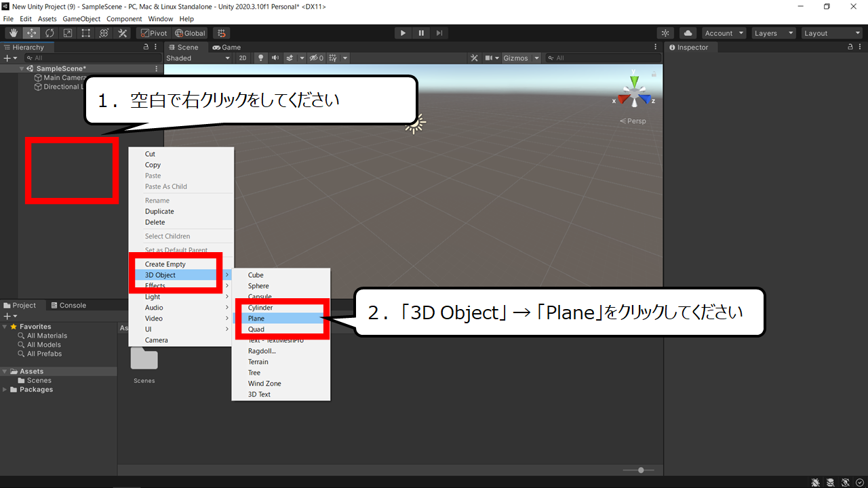Open the GameObject menu
Screen dimensions: 868x488
pyautogui.click(x=81, y=19)
